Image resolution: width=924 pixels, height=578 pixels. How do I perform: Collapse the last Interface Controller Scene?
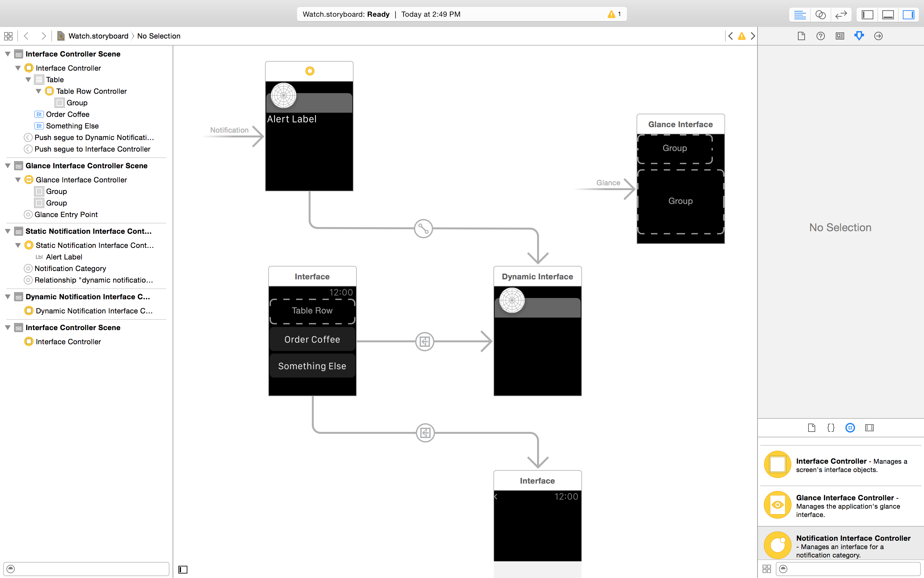click(x=8, y=328)
